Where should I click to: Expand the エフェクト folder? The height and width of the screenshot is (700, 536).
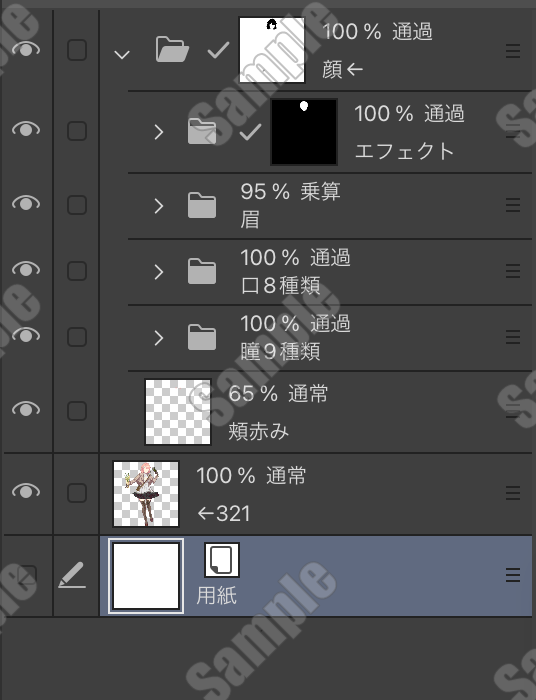(159, 132)
